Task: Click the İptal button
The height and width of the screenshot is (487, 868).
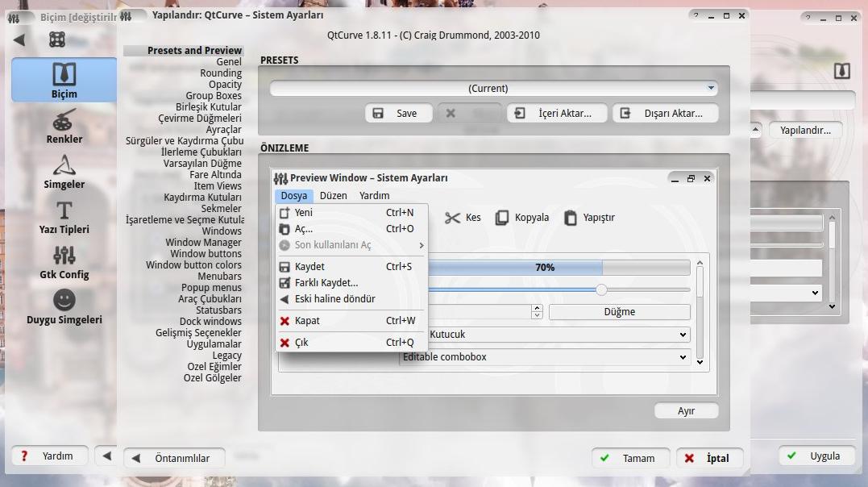Action: click(710, 458)
